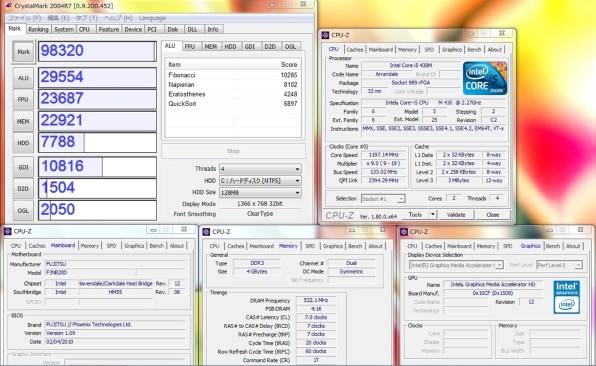Open the ファイル (File) menu in CrystalMark
The image size is (596, 366).
(24, 18)
